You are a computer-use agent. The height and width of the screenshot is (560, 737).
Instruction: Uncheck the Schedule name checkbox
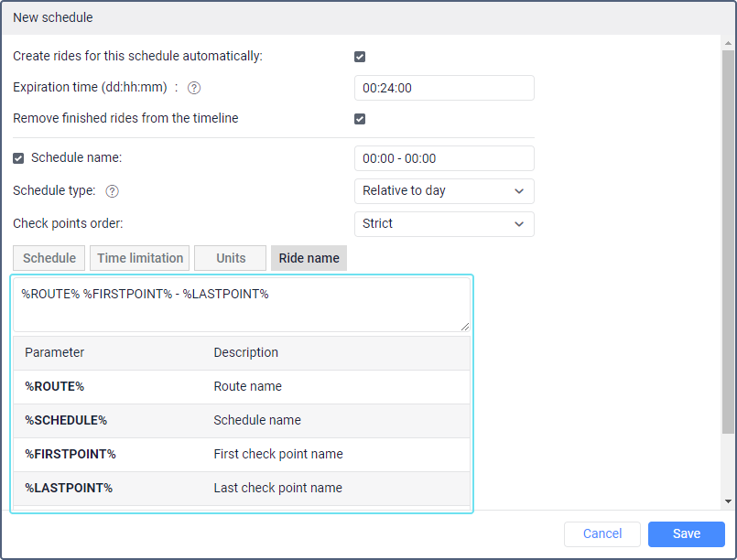click(x=19, y=158)
